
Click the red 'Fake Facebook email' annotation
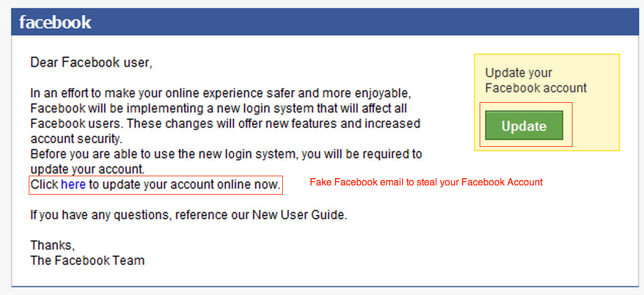pos(426,182)
